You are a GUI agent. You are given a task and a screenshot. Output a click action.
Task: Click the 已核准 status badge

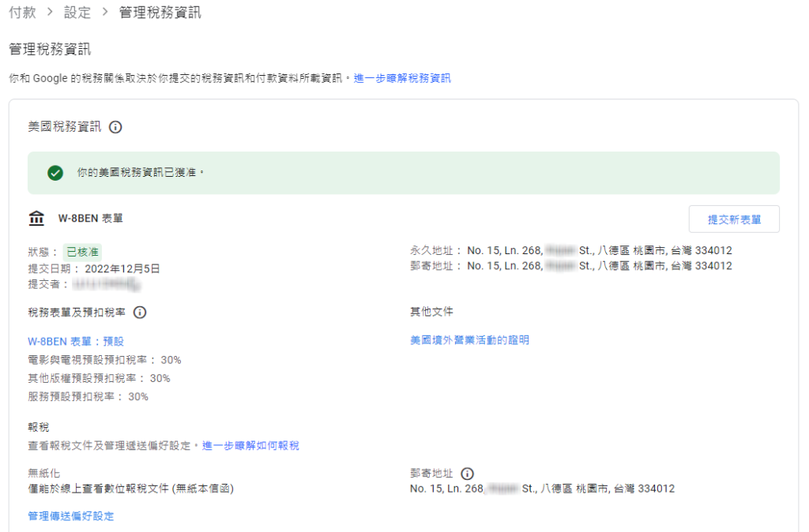[x=82, y=253]
